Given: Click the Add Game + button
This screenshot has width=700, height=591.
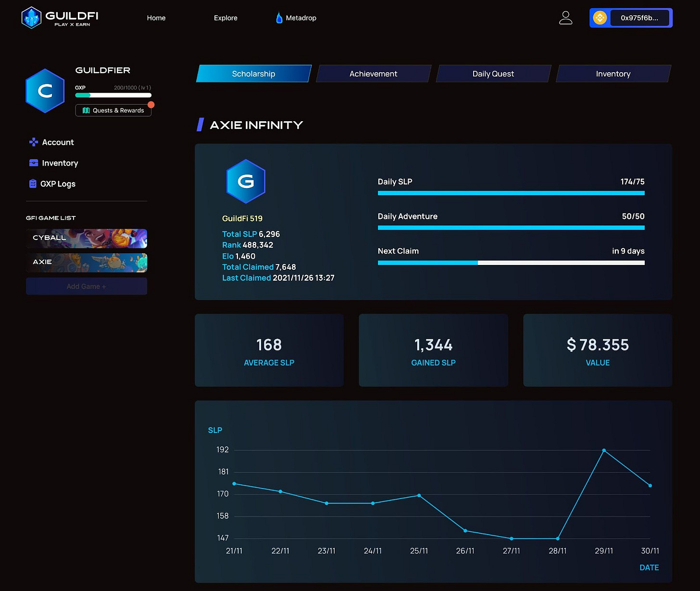Looking at the screenshot, I should point(87,286).
